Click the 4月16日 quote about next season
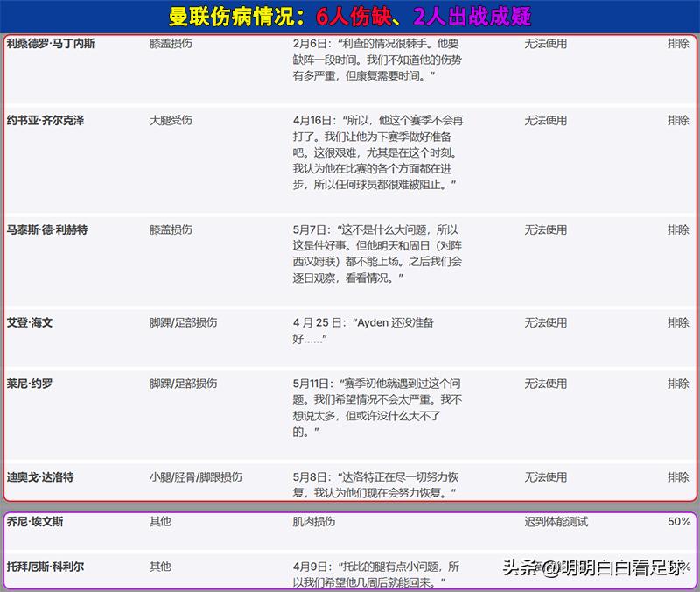The width and height of the screenshot is (700, 592). 378,152
